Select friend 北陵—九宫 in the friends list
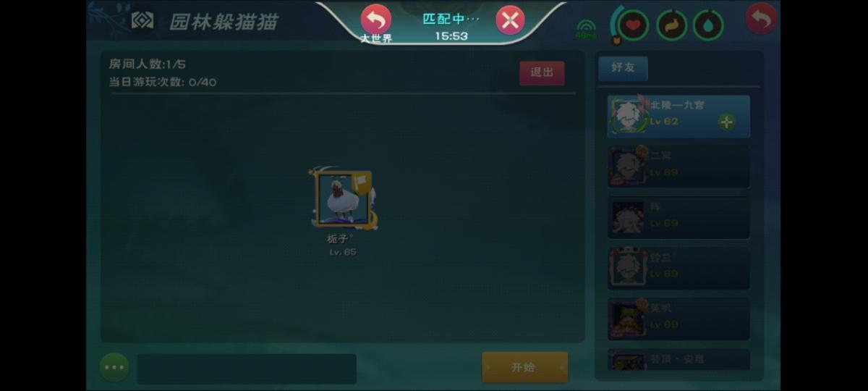 coord(678,117)
